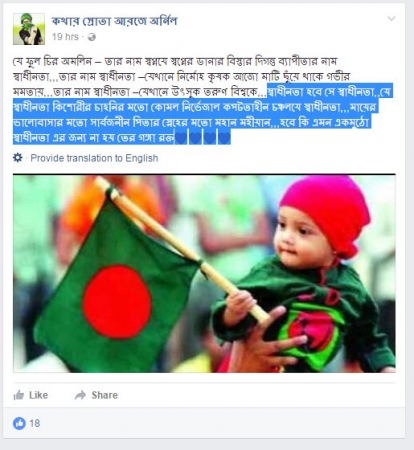Click the first blue heart emoji
This screenshot has height=450, width=414.
[x=181, y=138]
